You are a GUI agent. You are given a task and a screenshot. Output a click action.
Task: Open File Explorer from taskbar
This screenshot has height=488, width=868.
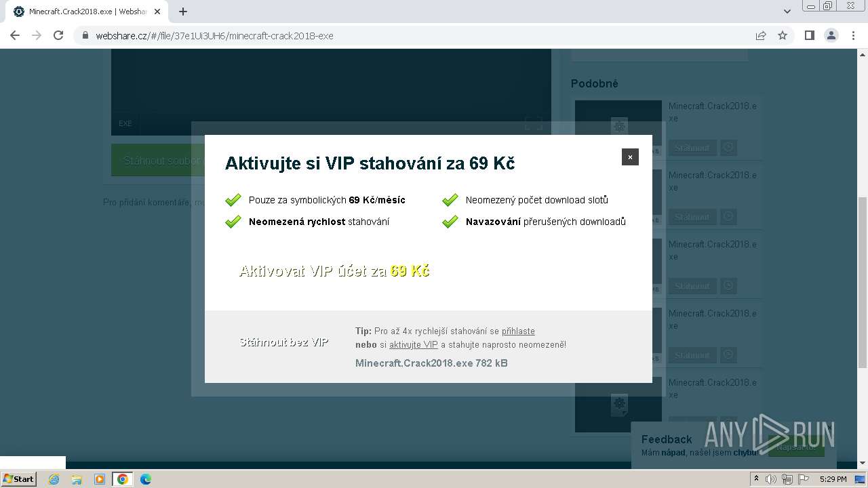tap(77, 479)
